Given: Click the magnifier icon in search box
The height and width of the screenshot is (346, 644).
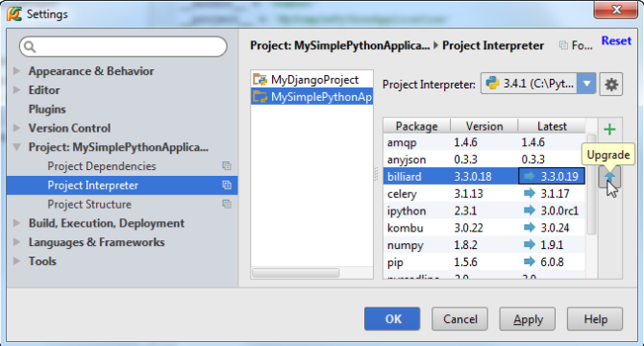Looking at the screenshot, I should coord(30,47).
